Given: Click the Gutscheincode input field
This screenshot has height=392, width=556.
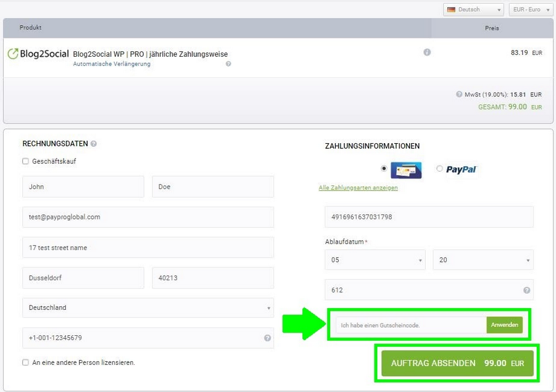Looking at the screenshot, I should (x=412, y=325).
